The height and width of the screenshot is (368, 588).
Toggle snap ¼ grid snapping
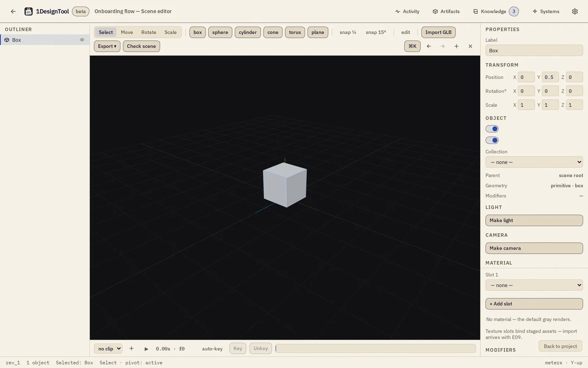[x=348, y=32]
